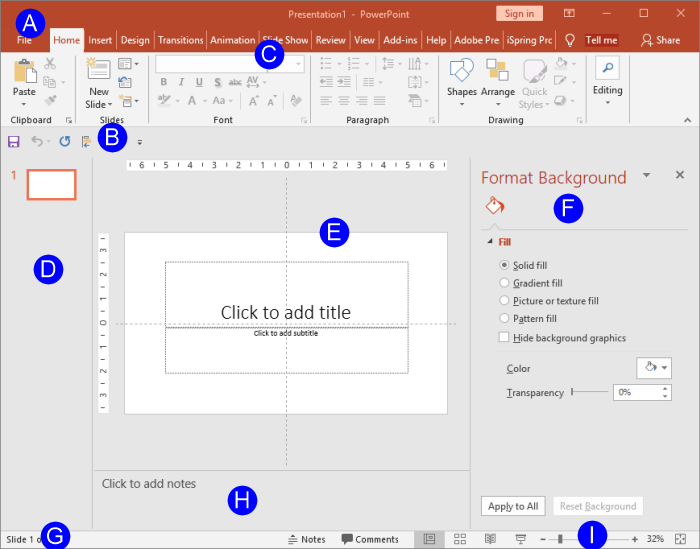This screenshot has height=549, width=700.
Task: Open the Editing dropdown in ribbon
Action: click(x=607, y=78)
